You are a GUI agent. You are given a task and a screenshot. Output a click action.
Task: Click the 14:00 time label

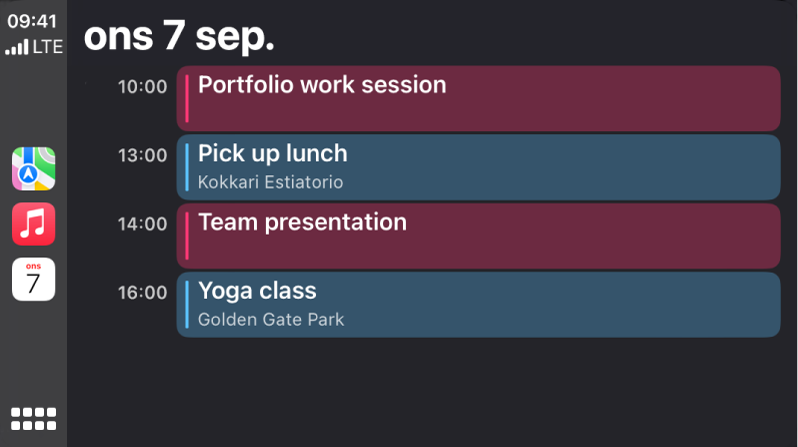click(x=142, y=224)
